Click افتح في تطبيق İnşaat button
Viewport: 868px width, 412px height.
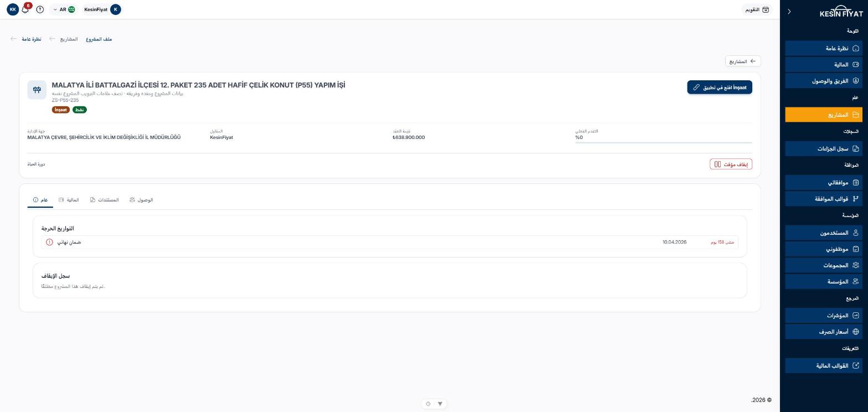coord(720,87)
